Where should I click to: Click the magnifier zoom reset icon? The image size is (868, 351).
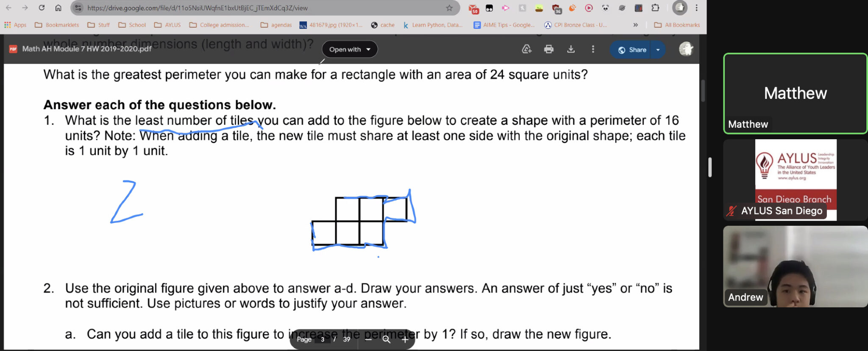[x=387, y=340]
